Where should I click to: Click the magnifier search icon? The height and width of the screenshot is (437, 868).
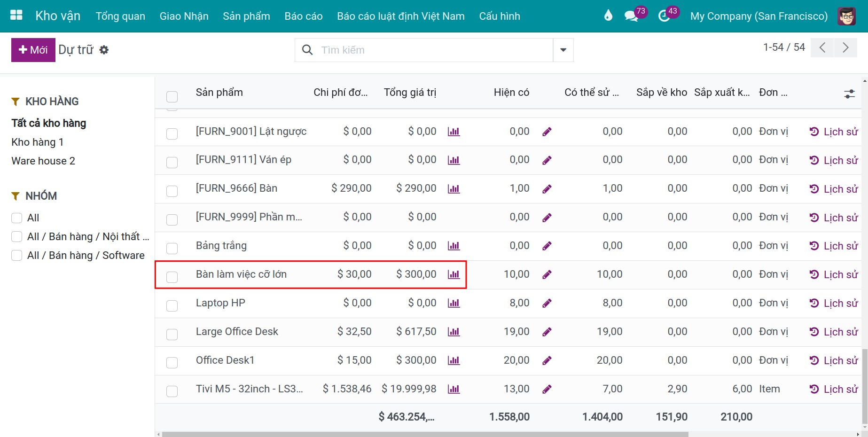click(307, 50)
